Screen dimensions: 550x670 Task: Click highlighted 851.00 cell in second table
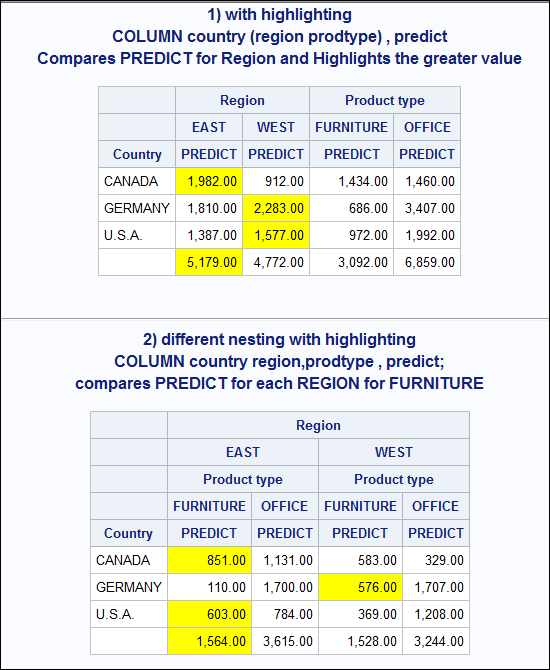[209, 560]
